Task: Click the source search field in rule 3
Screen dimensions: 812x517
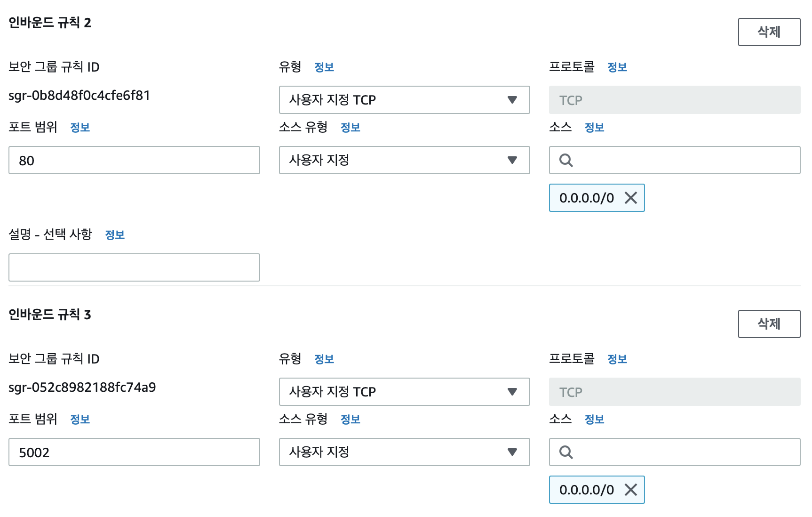Action: (x=675, y=452)
